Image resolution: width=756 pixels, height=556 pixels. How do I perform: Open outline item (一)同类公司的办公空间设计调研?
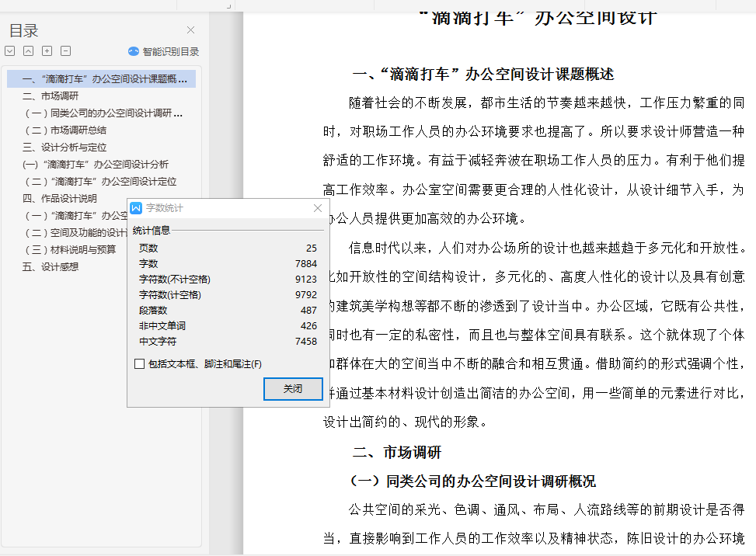pos(103,113)
